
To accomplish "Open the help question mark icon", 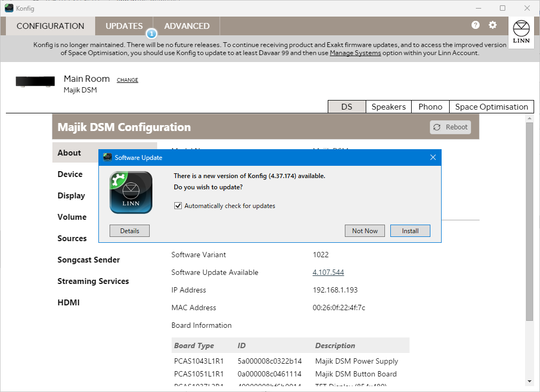I will 475,25.
